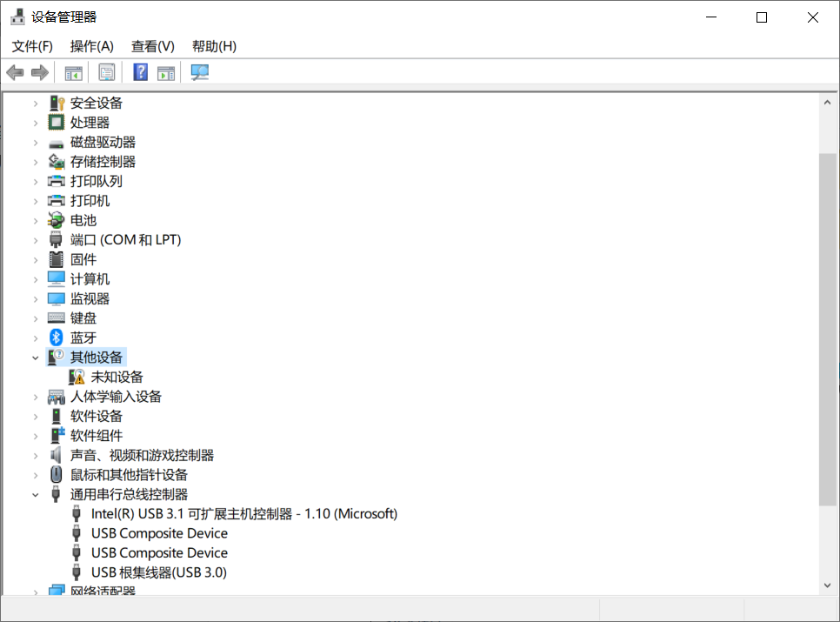This screenshot has width=840, height=622.
Task: Collapse the 其他设备 category
Action: pos(35,357)
